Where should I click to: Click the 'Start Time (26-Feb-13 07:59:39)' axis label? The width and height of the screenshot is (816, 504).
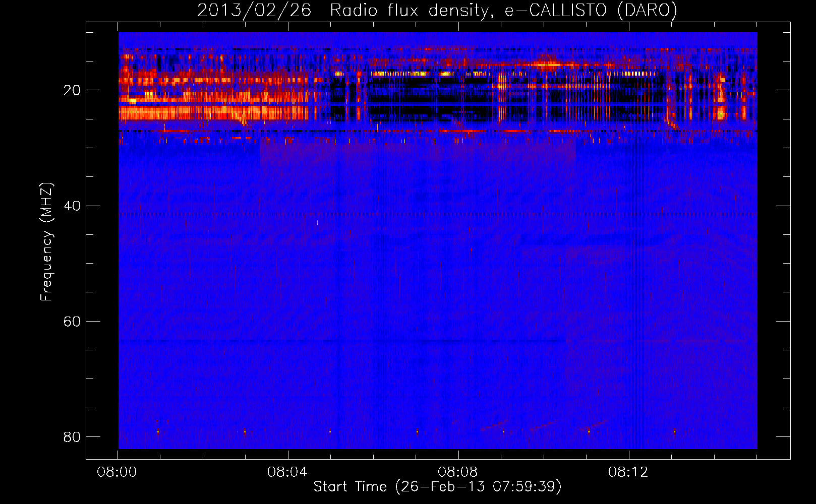tap(437, 486)
